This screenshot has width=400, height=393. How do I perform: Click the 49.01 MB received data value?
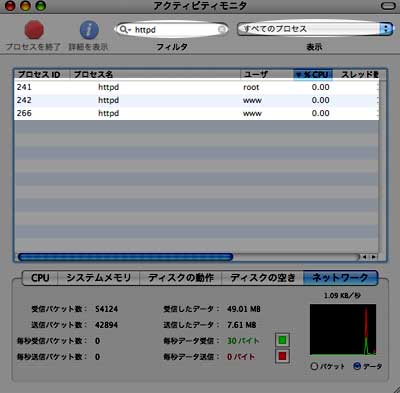point(244,309)
